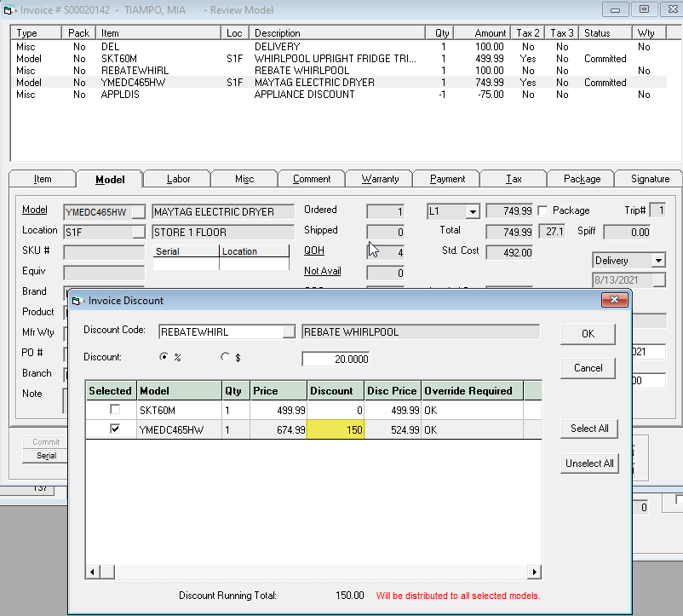Select the DELIVERY invoice line row
The width and height of the screenshot is (683, 616).
coord(339,47)
